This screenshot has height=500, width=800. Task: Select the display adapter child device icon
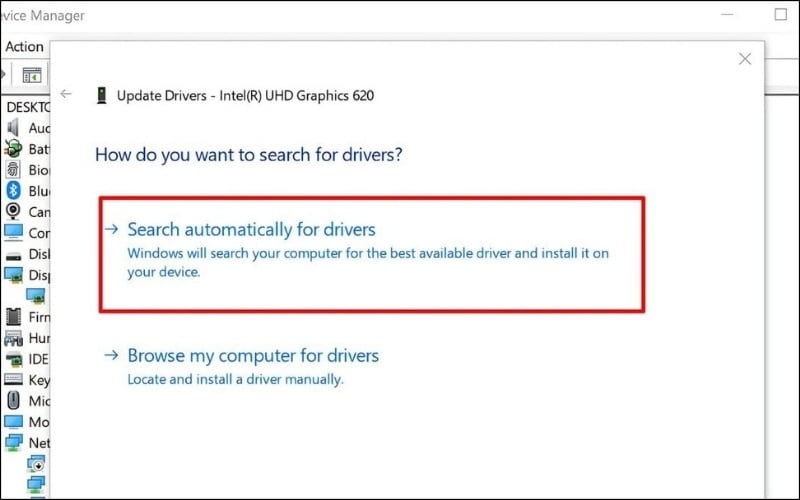point(36,296)
